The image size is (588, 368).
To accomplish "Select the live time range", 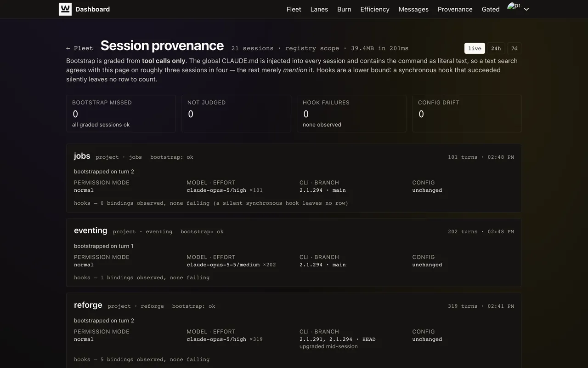I will [475, 48].
